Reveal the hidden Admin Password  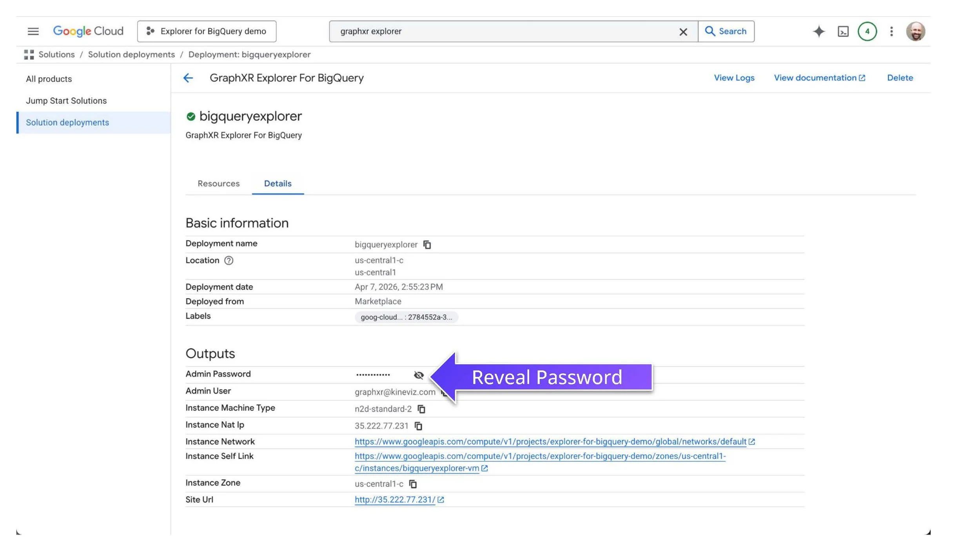coord(418,375)
